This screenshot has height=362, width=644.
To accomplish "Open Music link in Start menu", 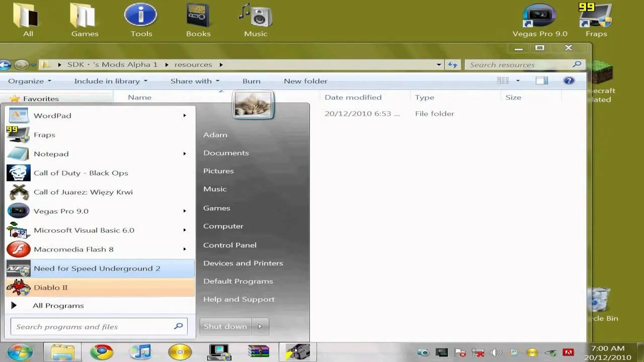I will [x=215, y=189].
